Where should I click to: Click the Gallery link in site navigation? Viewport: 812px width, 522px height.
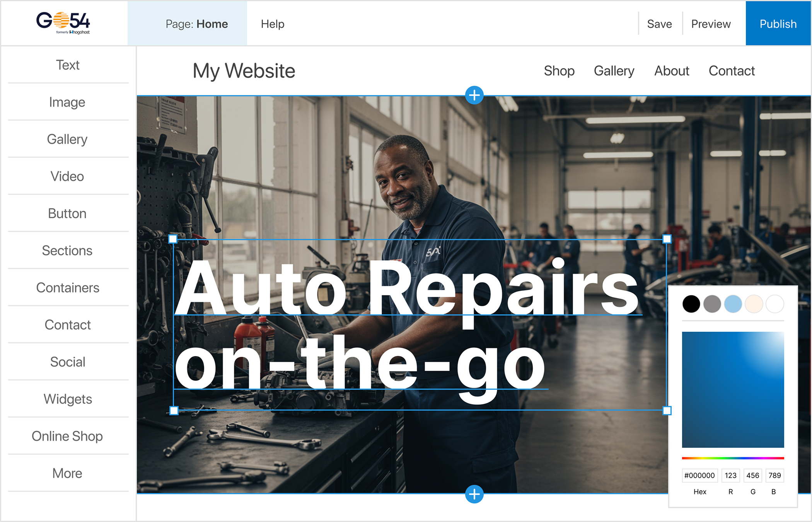[614, 71]
